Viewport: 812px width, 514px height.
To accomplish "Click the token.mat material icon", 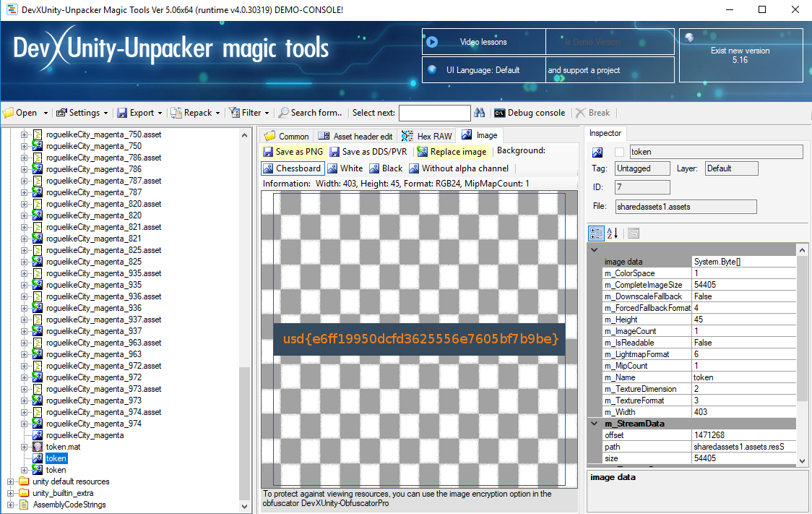I will click(x=38, y=447).
